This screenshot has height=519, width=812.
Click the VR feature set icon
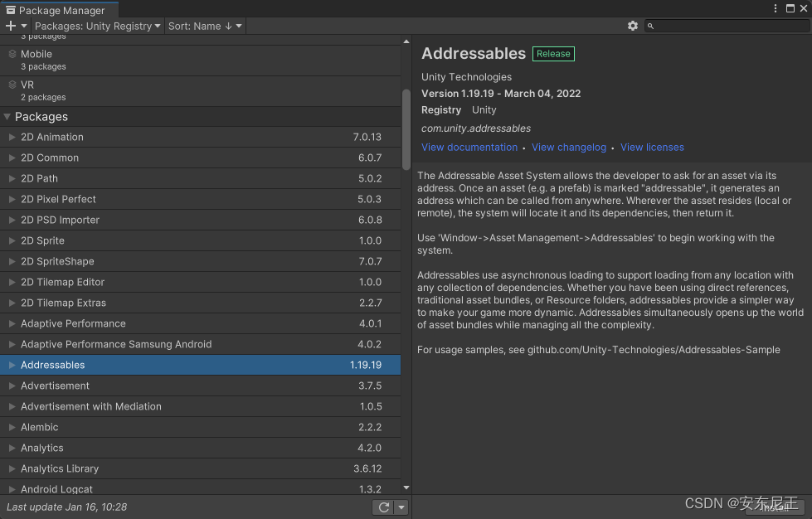coord(12,85)
